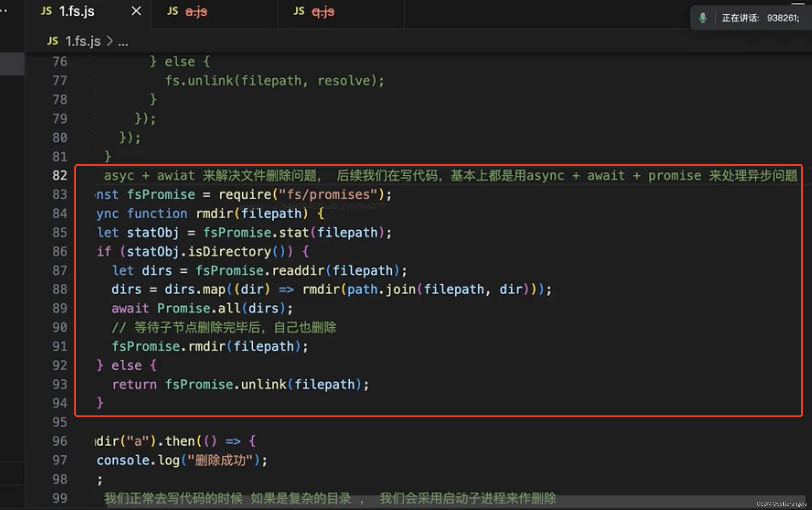Open the more actions ellipsis at top left
Image resolution: width=812 pixels, height=510 pixels.
point(4,11)
